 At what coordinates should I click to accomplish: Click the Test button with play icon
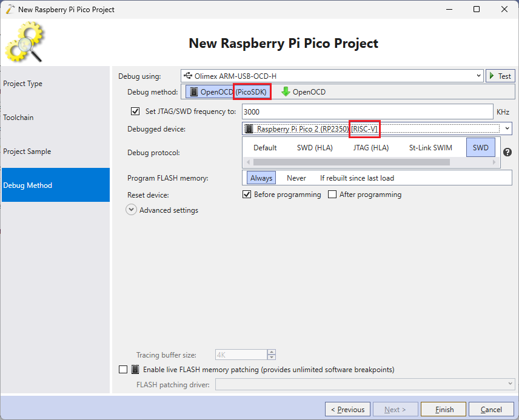point(500,76)
